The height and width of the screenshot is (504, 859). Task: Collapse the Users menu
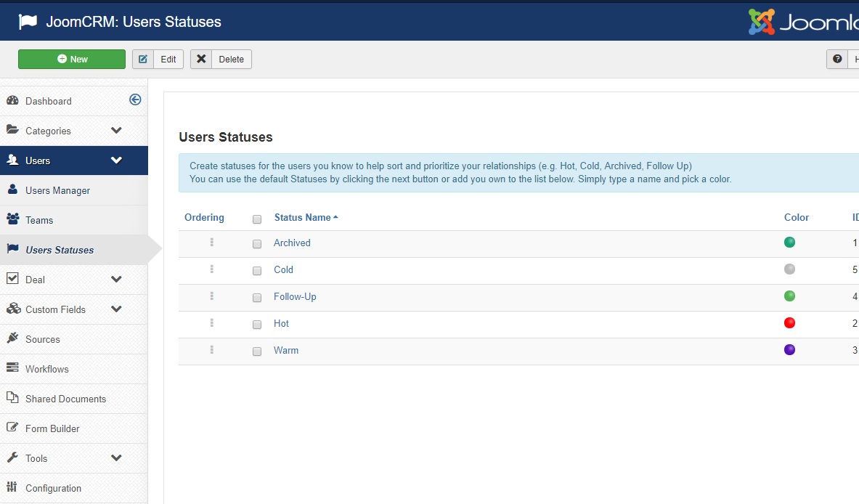(x=115, y=160)
